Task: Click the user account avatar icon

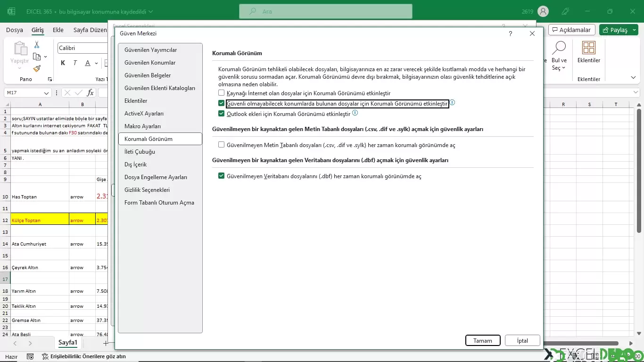Action: (x=543, y=11)
